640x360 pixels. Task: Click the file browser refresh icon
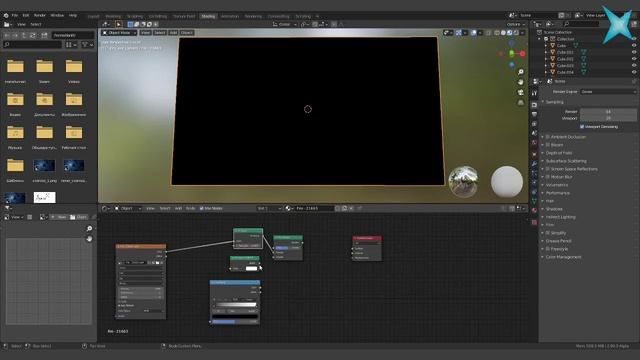click(x=33, y=36)
